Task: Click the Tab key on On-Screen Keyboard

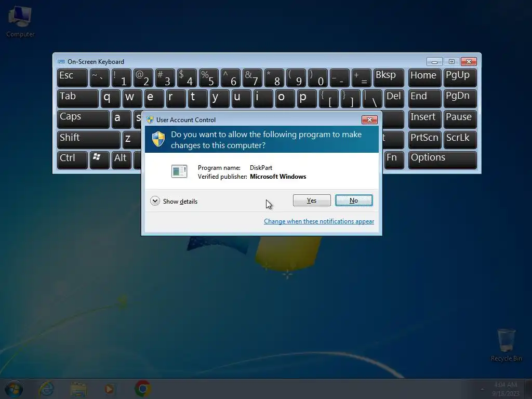Action: pyautogui.click(x=78, y=98)
